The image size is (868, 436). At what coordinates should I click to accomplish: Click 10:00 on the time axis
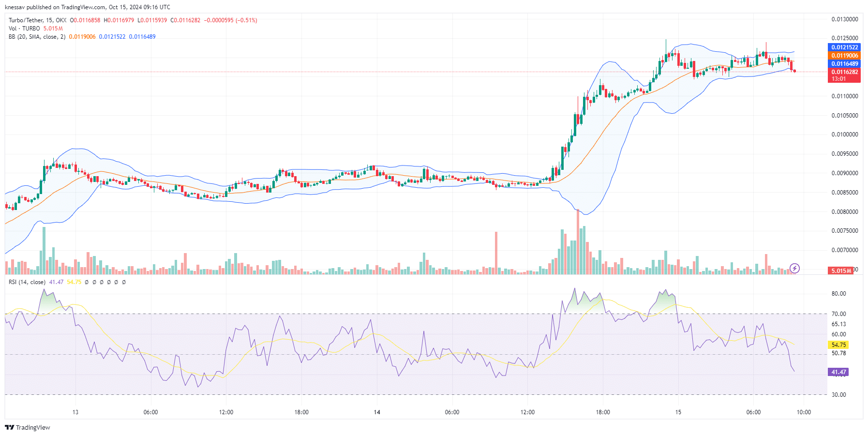click(804, 412)
